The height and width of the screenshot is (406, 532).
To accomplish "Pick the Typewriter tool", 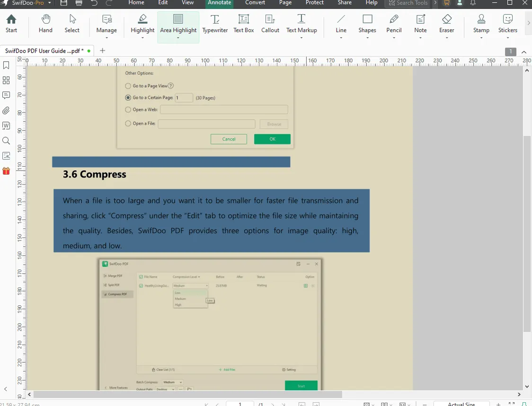I will coord(215,24).
